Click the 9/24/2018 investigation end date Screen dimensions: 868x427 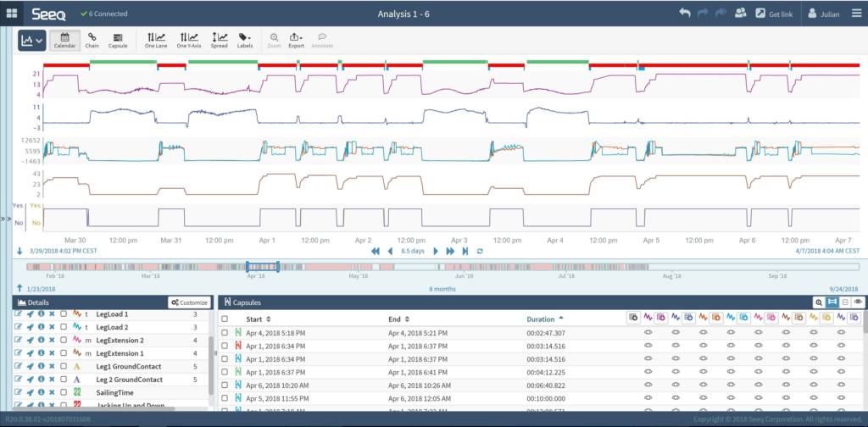844,289
